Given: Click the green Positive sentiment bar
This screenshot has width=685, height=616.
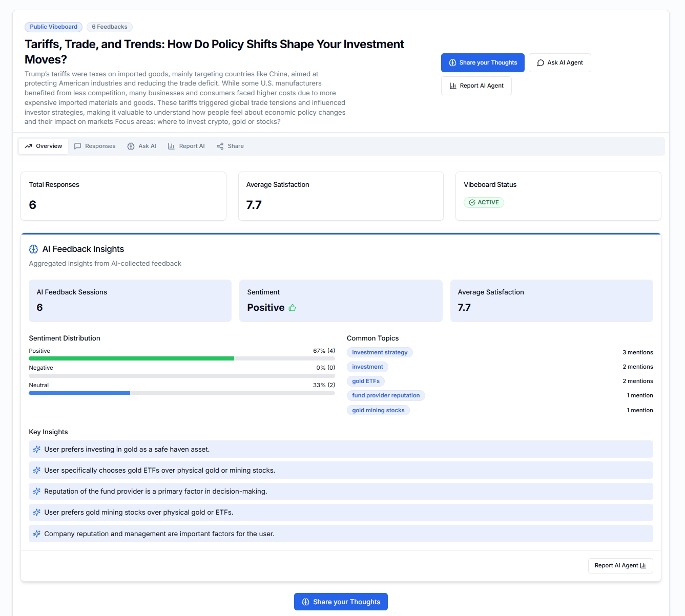Looking at the screenshot, I should (x=131, y=358).
